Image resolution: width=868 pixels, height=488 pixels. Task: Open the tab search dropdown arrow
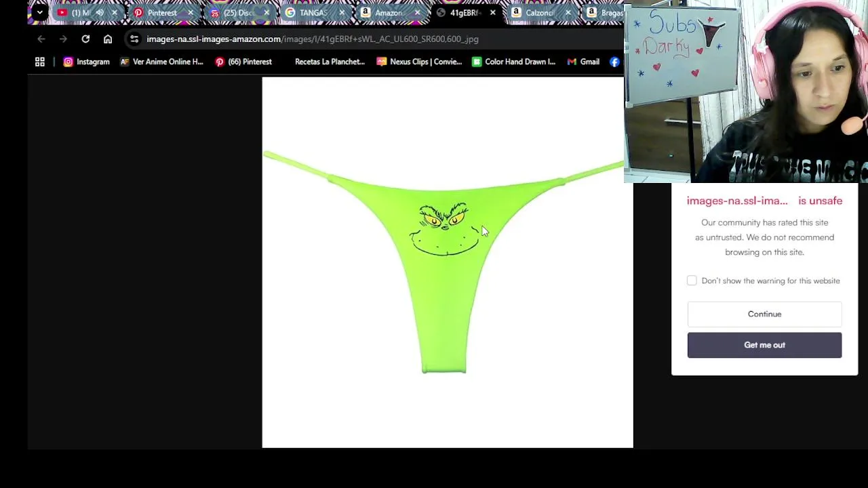tap(40, 12)
